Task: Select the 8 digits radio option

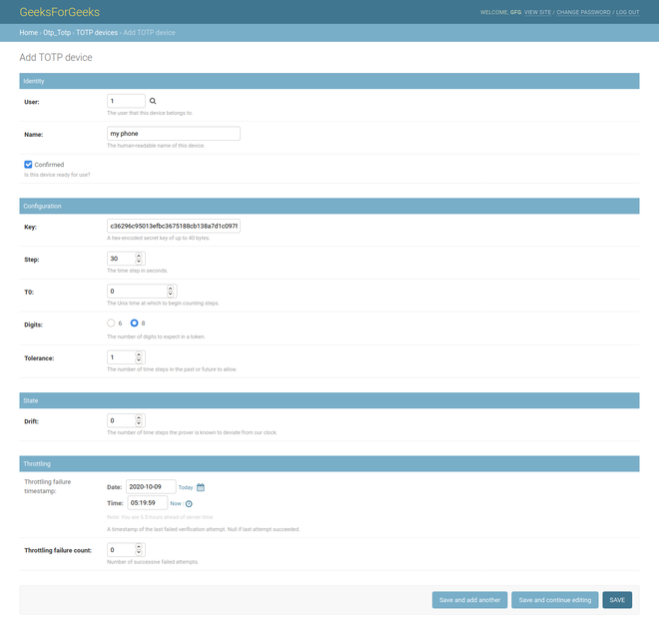Action: 135,323
